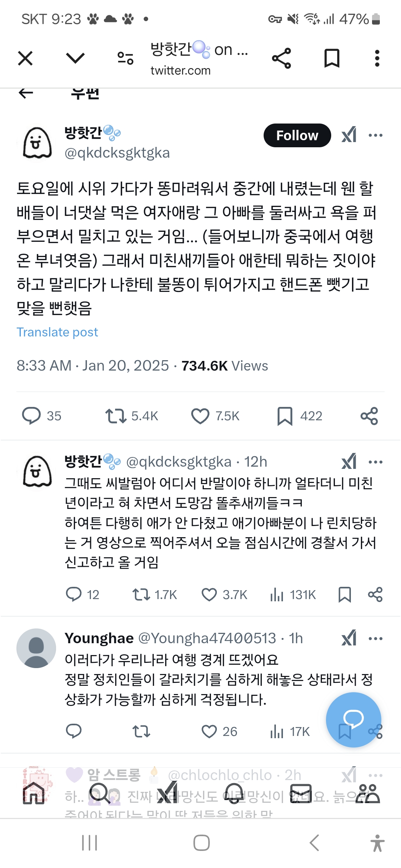Viewport: 401px width, 868px height.
Task: Open site settings tune icon
Action: click(125, 58)
